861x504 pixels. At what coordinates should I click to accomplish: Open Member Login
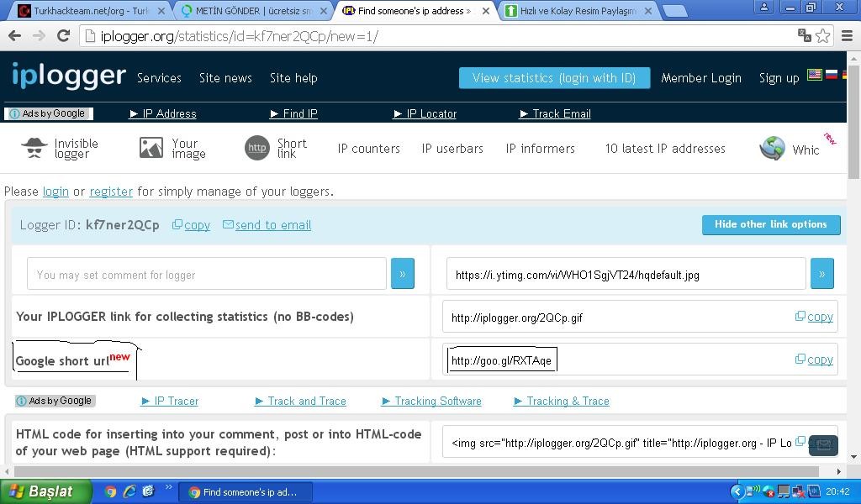(701, 78)
